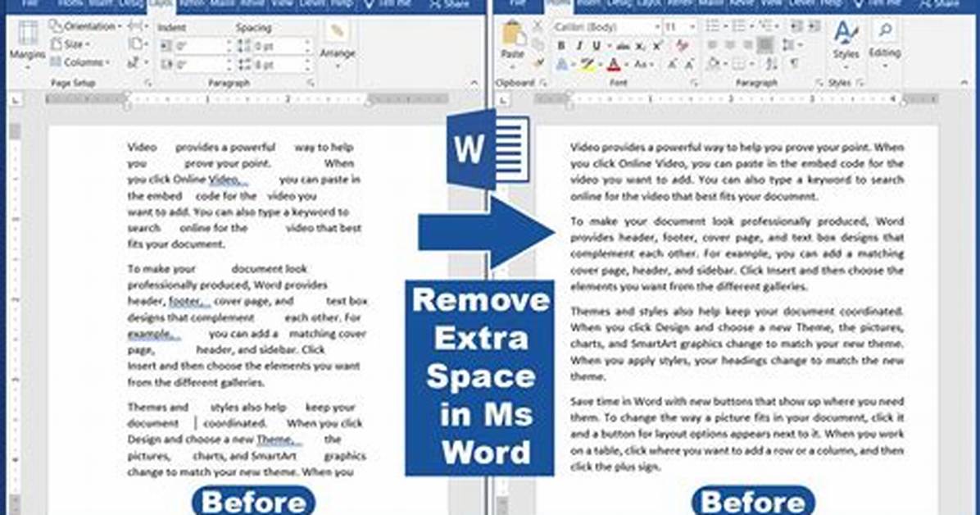Open the Line Spacing dropdown
The height and width of the screenshot is (515, 980).
[792, 45]
